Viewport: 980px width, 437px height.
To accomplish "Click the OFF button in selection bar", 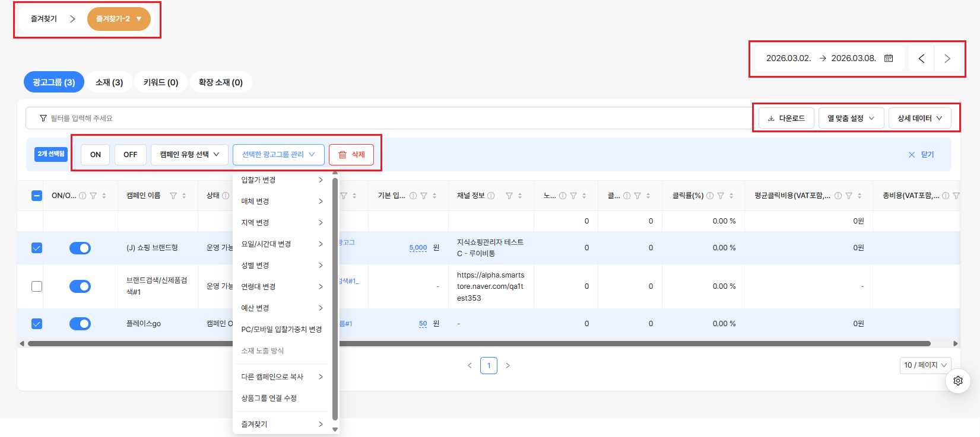I will pos(131,154).
